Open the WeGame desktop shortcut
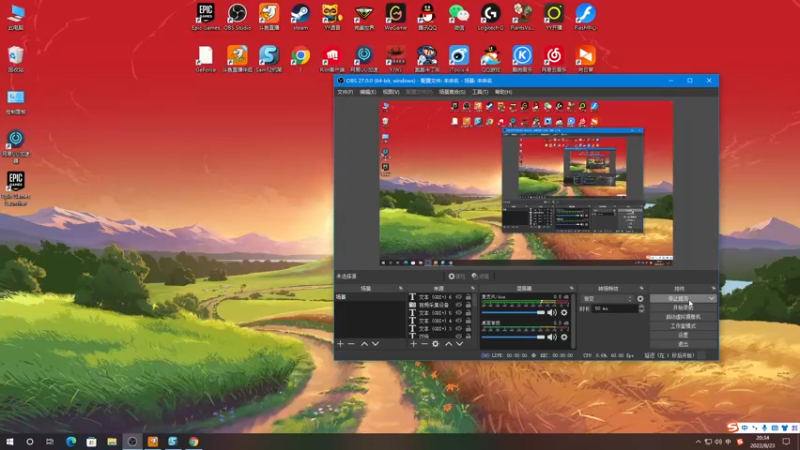 click(x=395, y=17)
